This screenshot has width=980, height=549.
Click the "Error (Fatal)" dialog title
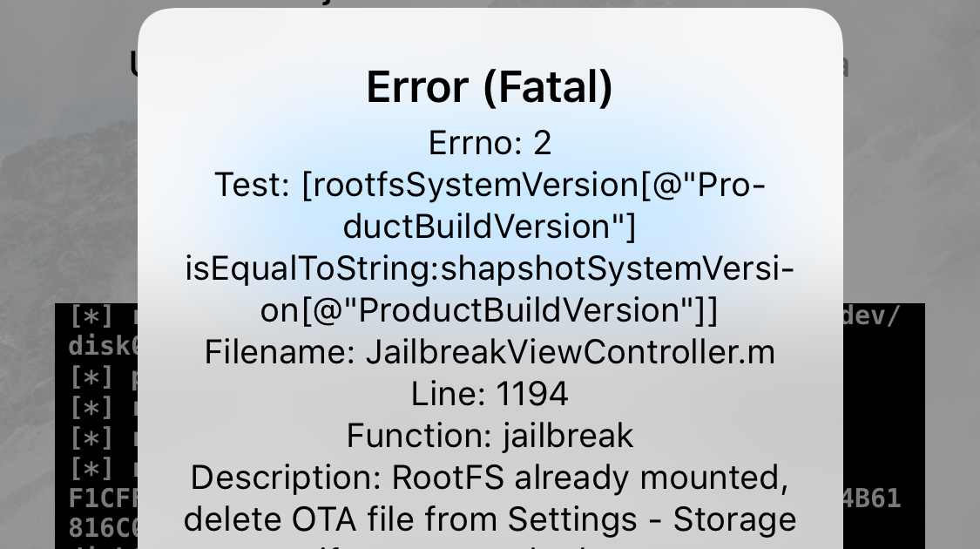click(490, 87)
